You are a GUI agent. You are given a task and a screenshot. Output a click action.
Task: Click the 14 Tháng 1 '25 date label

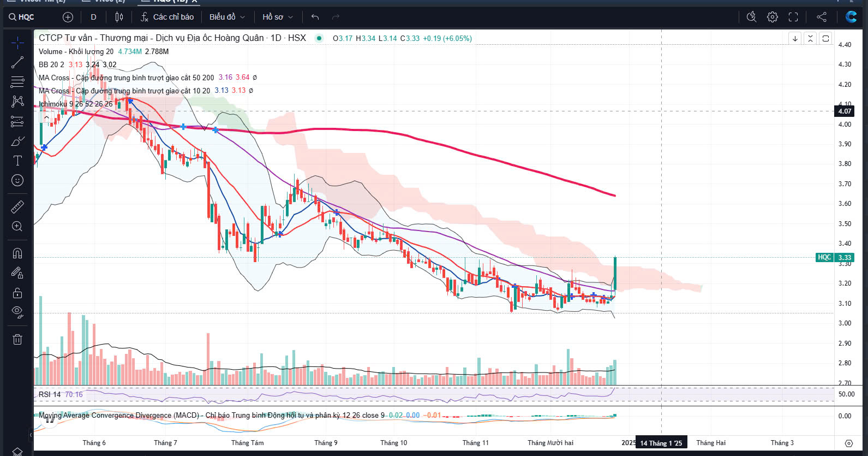[661, 443]
